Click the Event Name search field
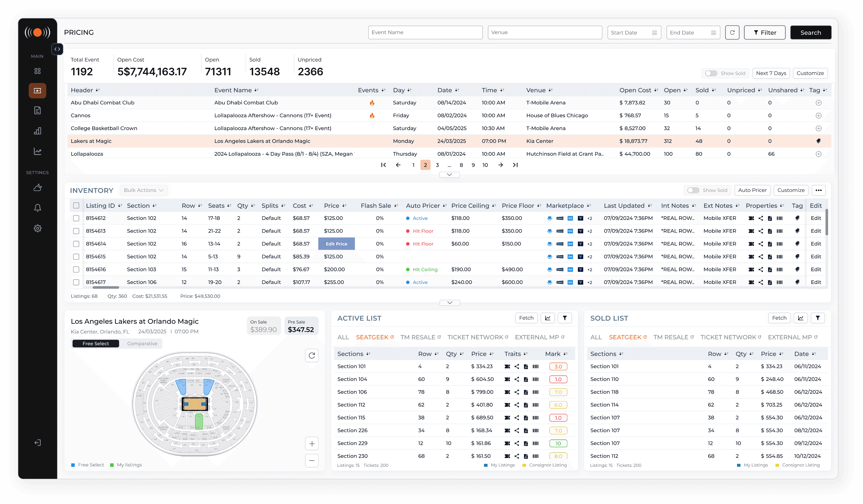This screenshot has width=863, height=504. tap(425, 32)
